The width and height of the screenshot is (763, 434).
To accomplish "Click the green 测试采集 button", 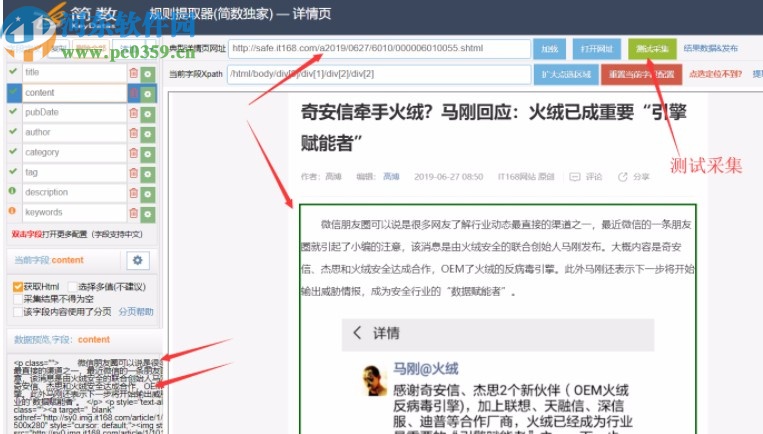I will [x=652, y=49].
